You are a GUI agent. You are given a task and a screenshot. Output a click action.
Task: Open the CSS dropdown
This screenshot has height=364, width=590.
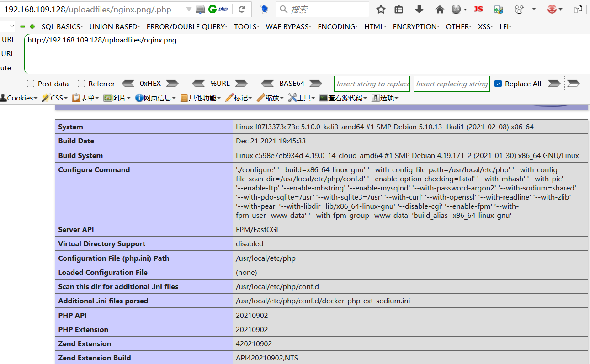coord(54,98)
